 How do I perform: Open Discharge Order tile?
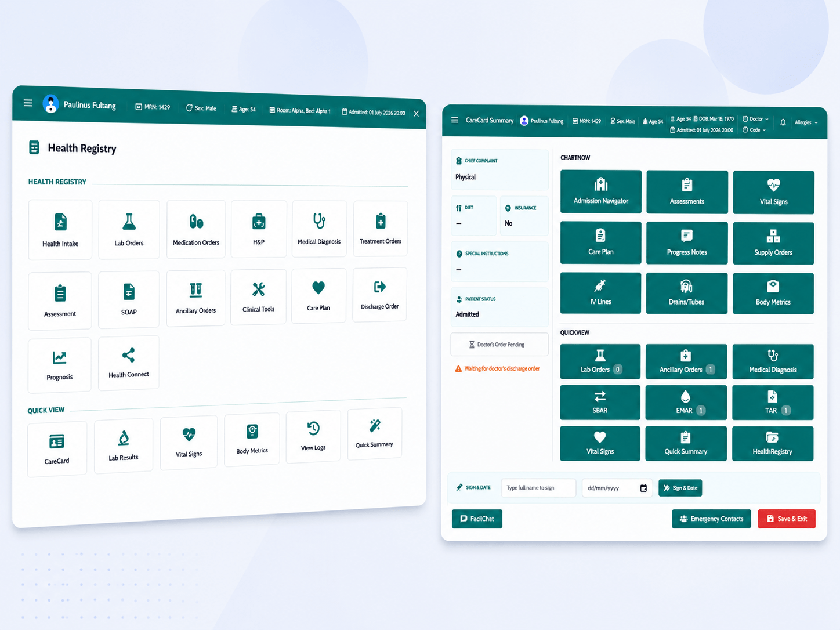click(x=380, y=294)
